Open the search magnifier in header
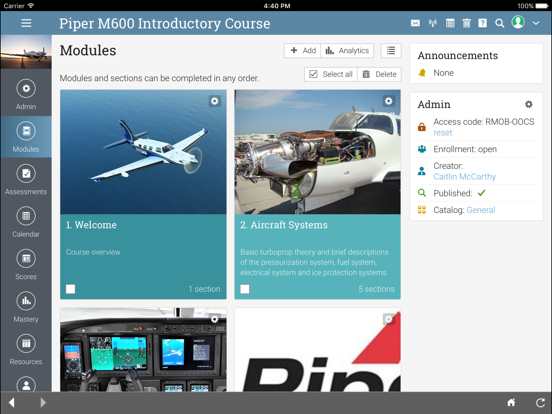 pyautogui.click(x=500, y=23)
